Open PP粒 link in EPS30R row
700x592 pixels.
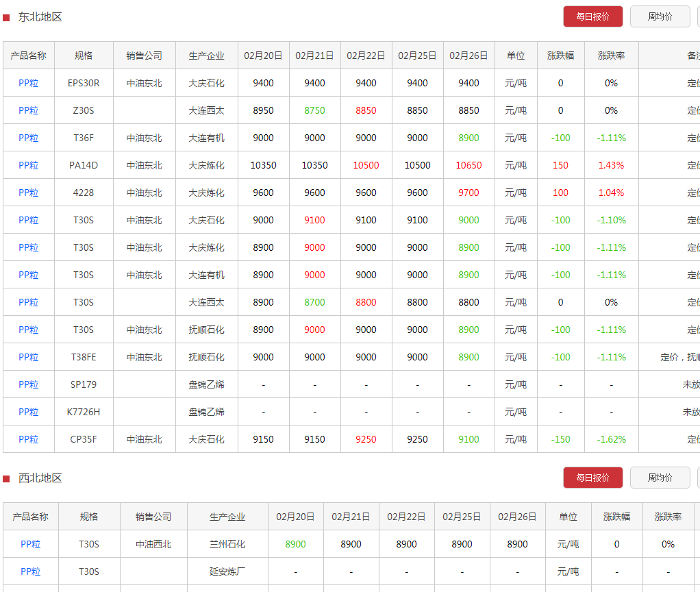29,83
